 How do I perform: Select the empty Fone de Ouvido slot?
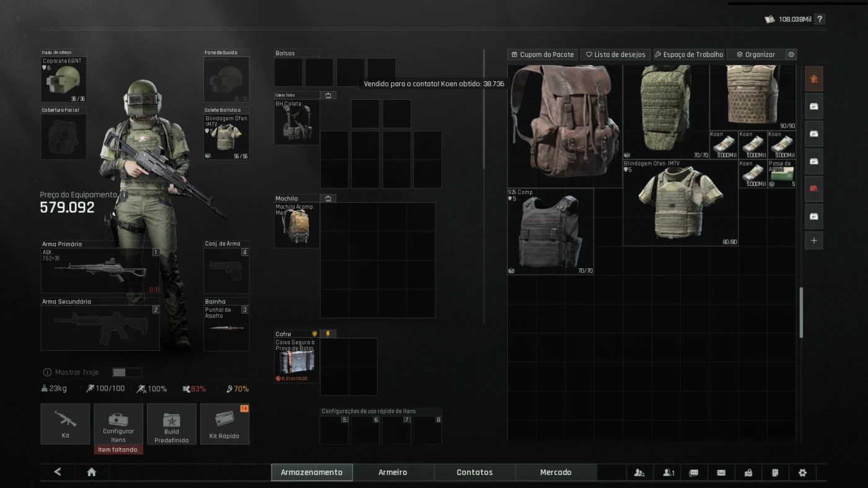click(226, 79)
